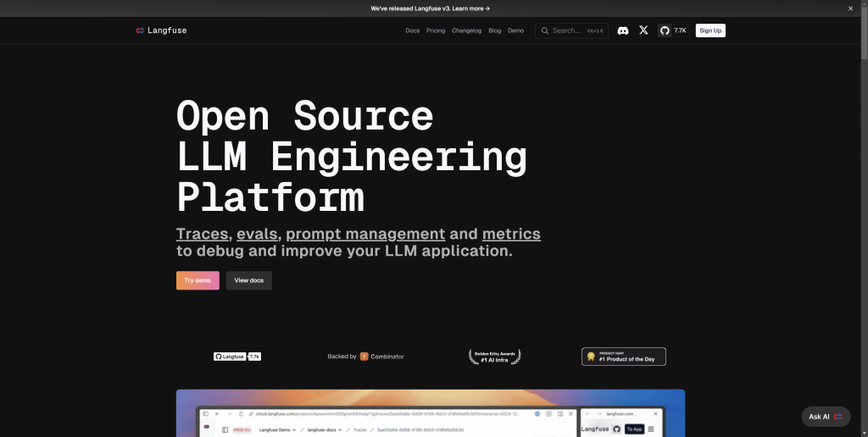Open the Pricing menu item
Image resolution: width=868 pixels, height=437 pixels.
coord(436,30)
